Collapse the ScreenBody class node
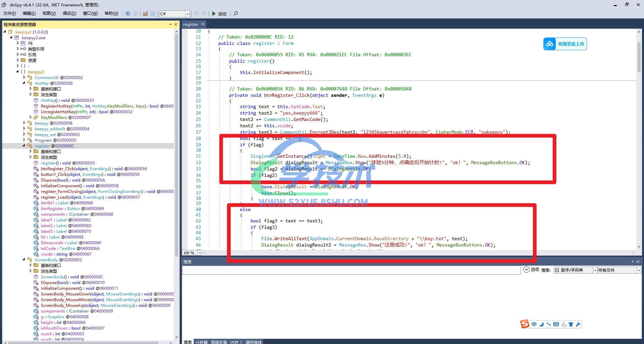 (x=24, y=260)
